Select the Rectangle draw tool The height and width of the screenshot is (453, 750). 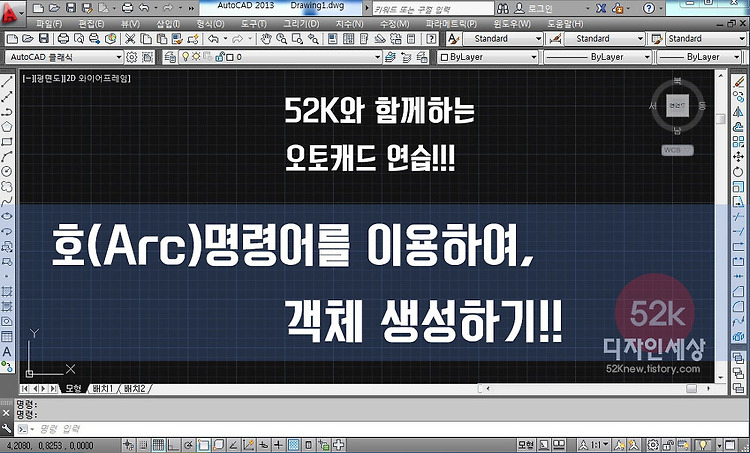7,142
